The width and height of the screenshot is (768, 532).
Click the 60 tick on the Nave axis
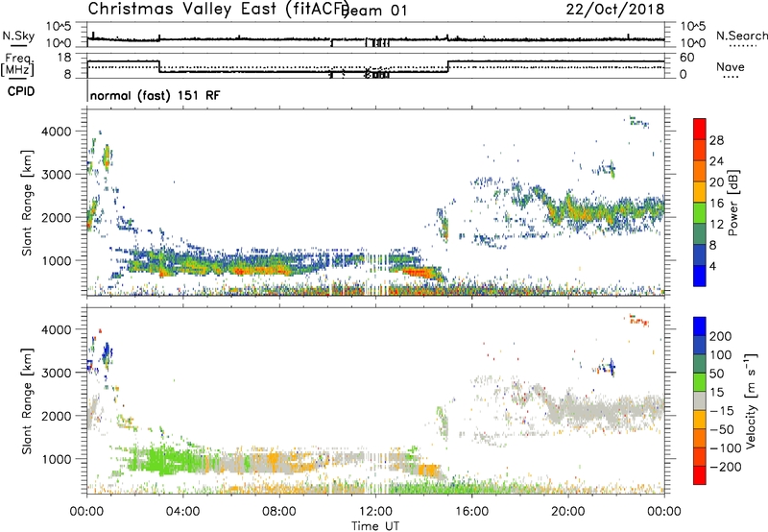[x=687, y=58]
